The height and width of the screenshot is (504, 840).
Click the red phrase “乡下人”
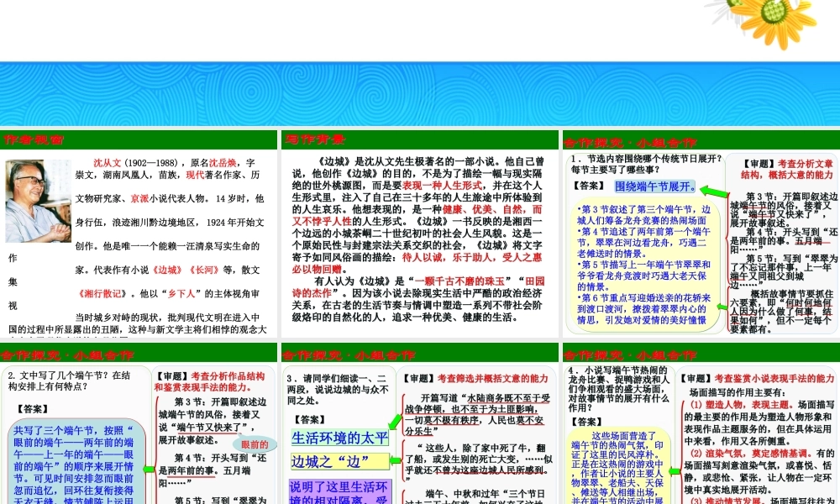click(183, 293)
